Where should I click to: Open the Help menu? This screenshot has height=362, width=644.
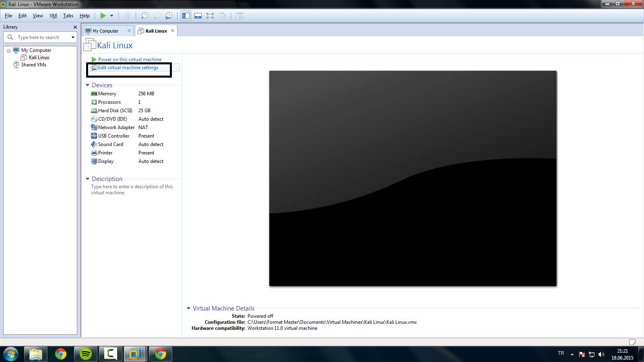(x=85, y=16)
